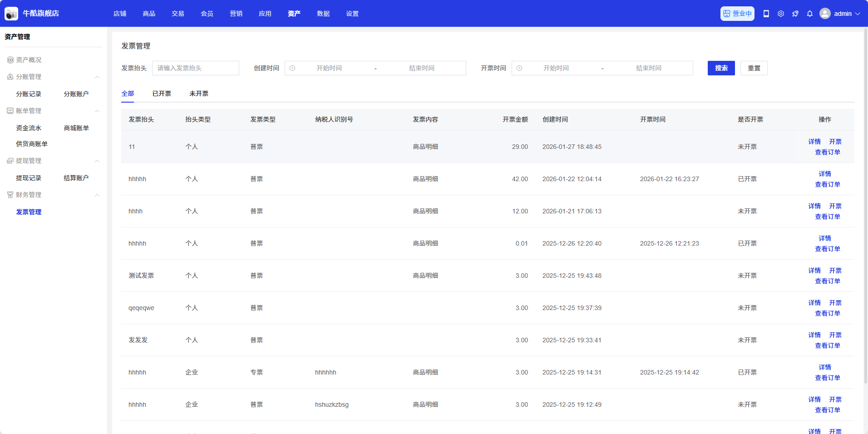Click the admin user avatar
This screenshot has height=434, width=868.
click(825, 14)
